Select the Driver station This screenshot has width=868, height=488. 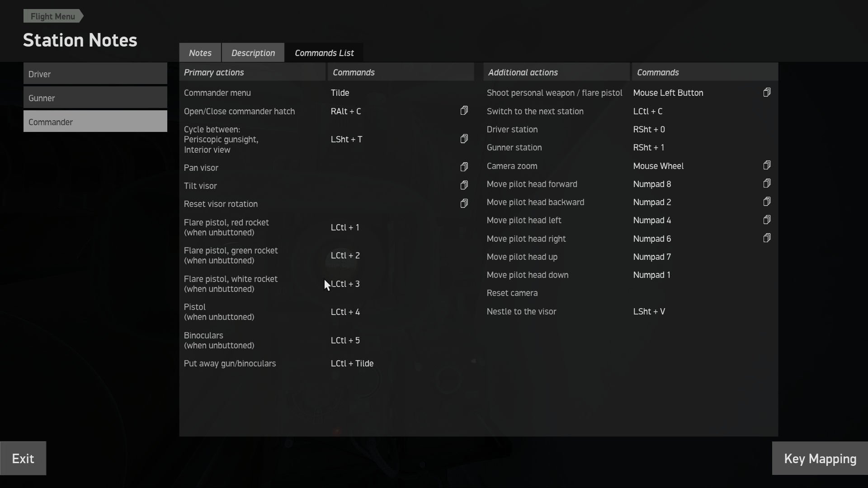point(95,74)
